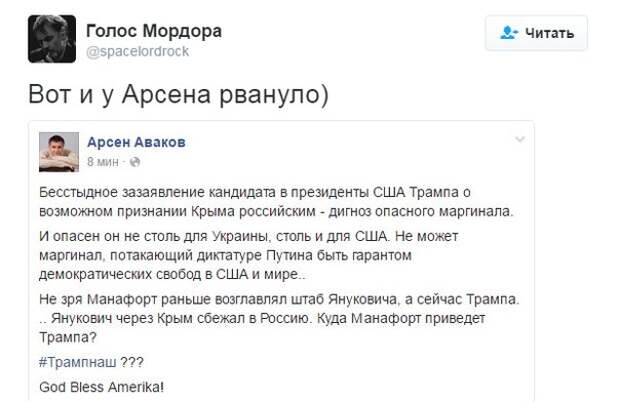Image resolution: width=620 pixels, height=402 pixels.
Task: Click the tweet text Вот и у Арсена рвануло)
Action: 178,94
